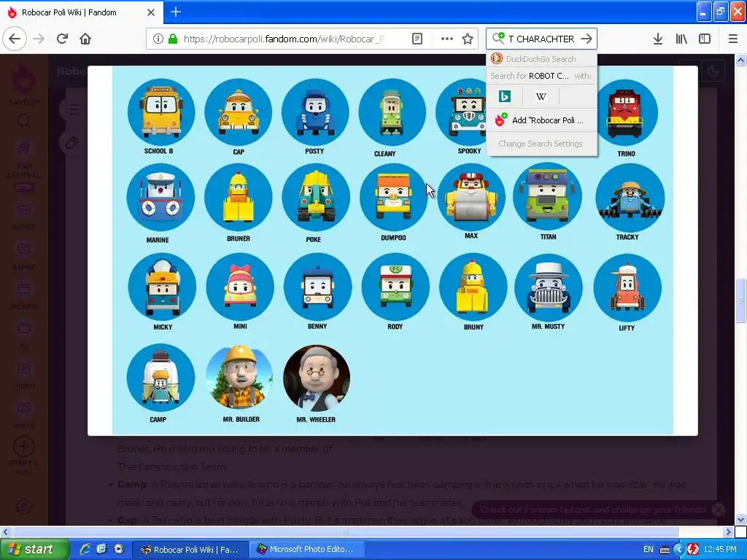Select the Robocar Poli Wiki tab
The height and width of the screenshot is (560, 747).
(x=81, y=12)
